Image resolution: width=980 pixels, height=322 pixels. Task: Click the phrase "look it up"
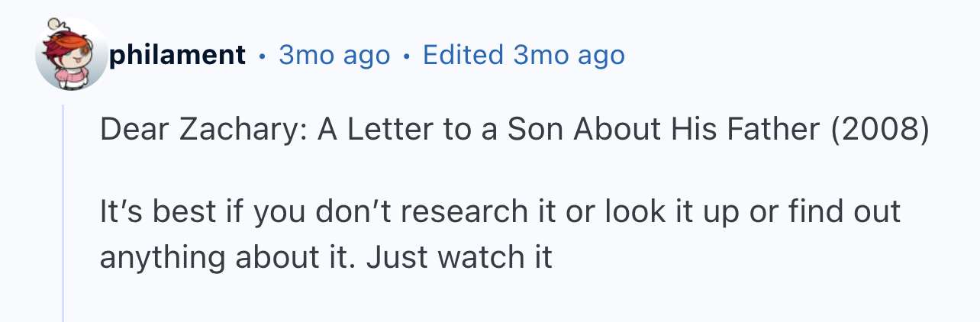670,212
